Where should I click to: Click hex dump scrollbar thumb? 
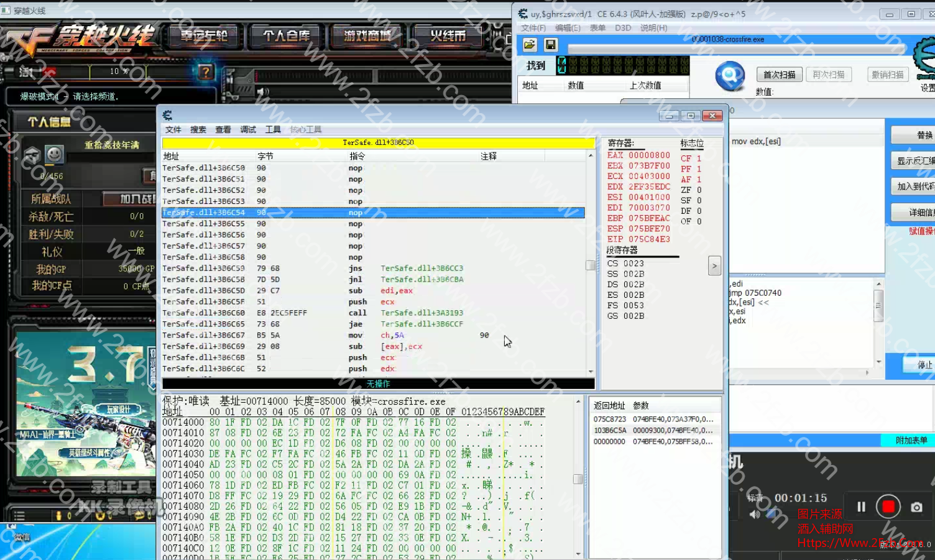[578, 479]
